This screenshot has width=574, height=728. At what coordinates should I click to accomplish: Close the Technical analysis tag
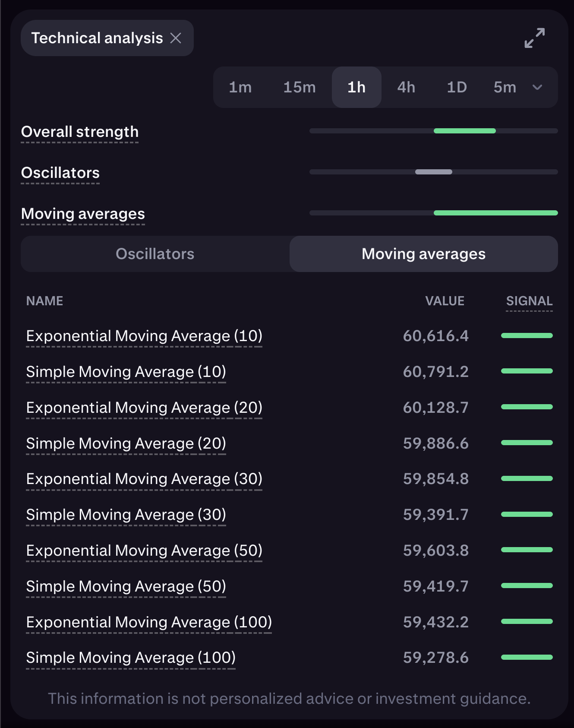pos(176,38)
